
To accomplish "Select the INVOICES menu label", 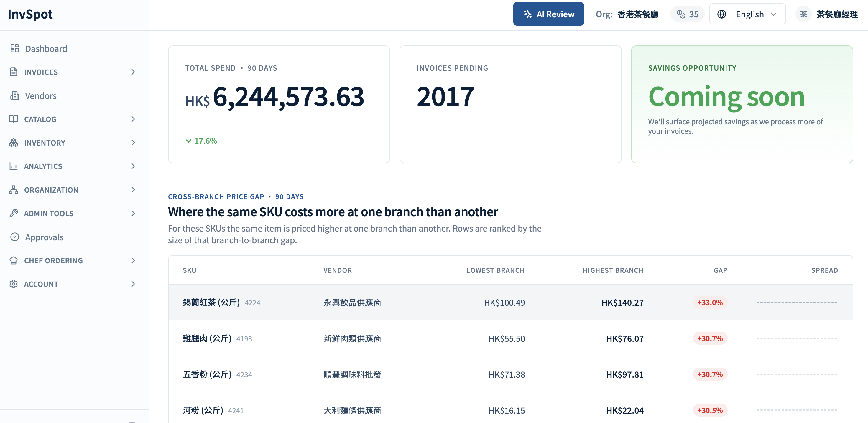I will click(41, 72).
